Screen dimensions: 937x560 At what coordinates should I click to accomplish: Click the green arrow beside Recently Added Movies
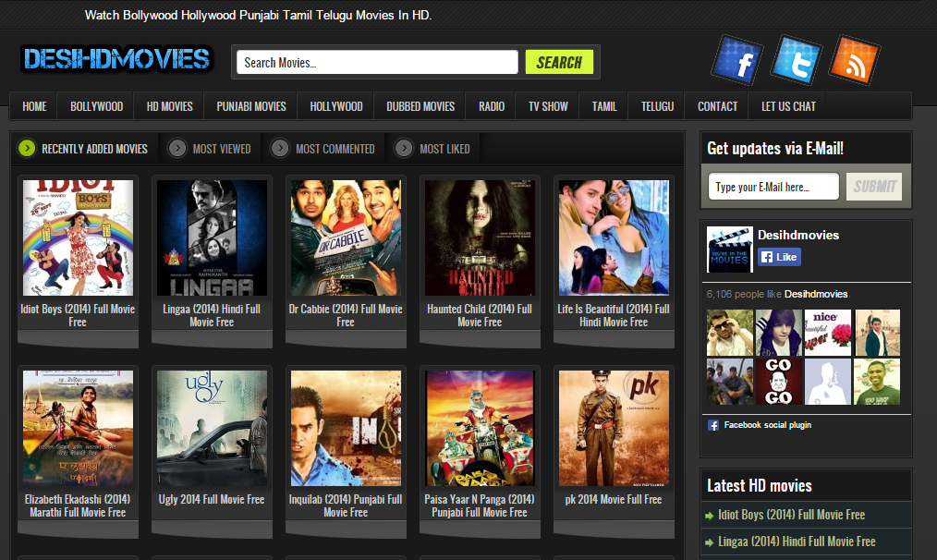tap(27, 148)
